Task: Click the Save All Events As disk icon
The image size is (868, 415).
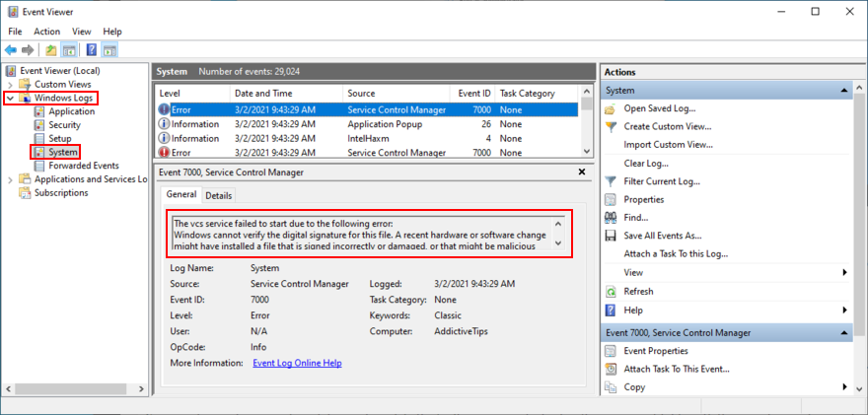Action: 611,236
